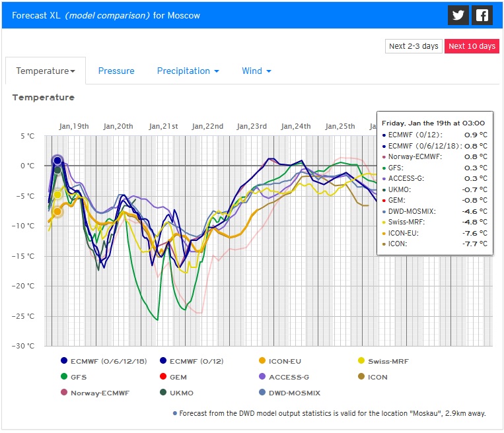Image resolution: width=504 pixels, height=433 pixels.
Task: Open the Temperature tab dropdown
Action: pyautogui.click(x=46, y=71)
